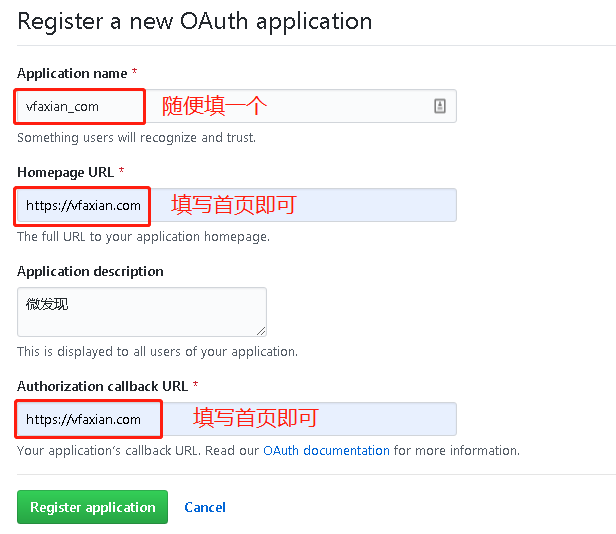Screen dimensions: 616x534
Task: Click the autofill icon in Application name field
Action: (440, 106)
